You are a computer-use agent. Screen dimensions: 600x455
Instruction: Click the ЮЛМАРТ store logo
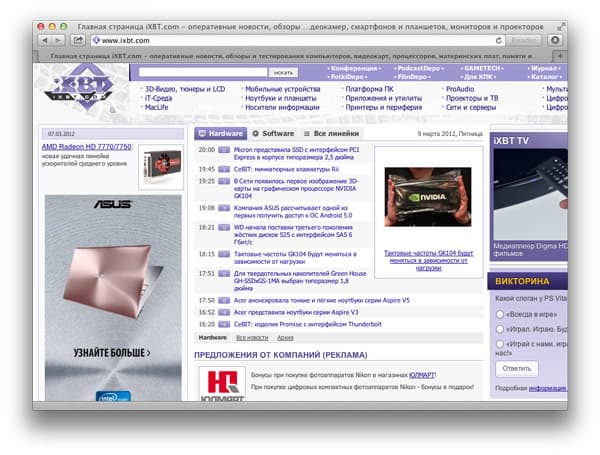point(222,384)
